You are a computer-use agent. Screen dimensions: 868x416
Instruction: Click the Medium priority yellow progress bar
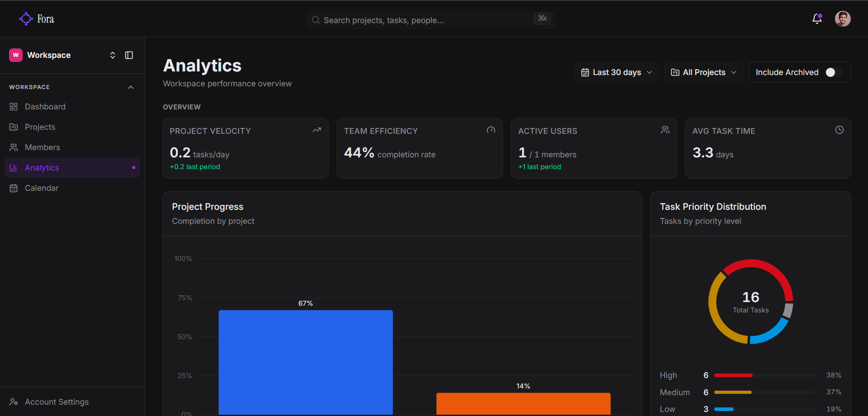pos(733,392)
